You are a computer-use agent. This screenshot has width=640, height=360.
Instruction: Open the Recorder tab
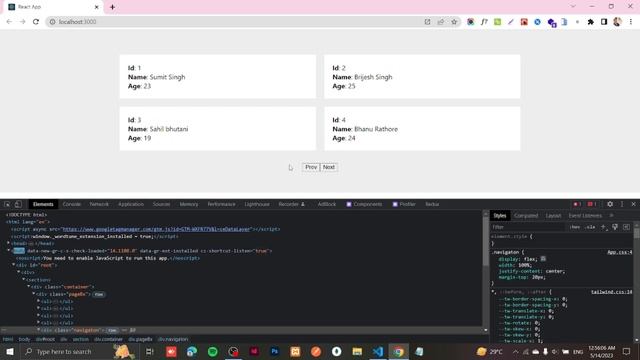coord(291,204)
